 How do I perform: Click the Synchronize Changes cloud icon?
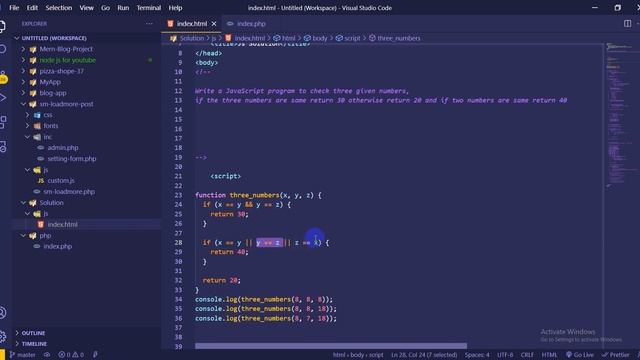[x=47, y=355]
